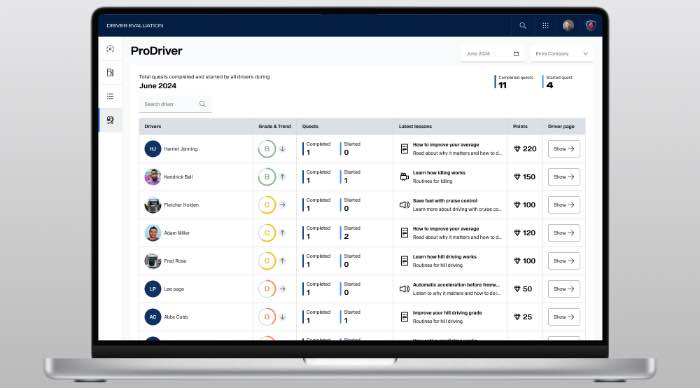Click idling lesson truck icon
Screen dimensions: 700x388
(404, 177)
